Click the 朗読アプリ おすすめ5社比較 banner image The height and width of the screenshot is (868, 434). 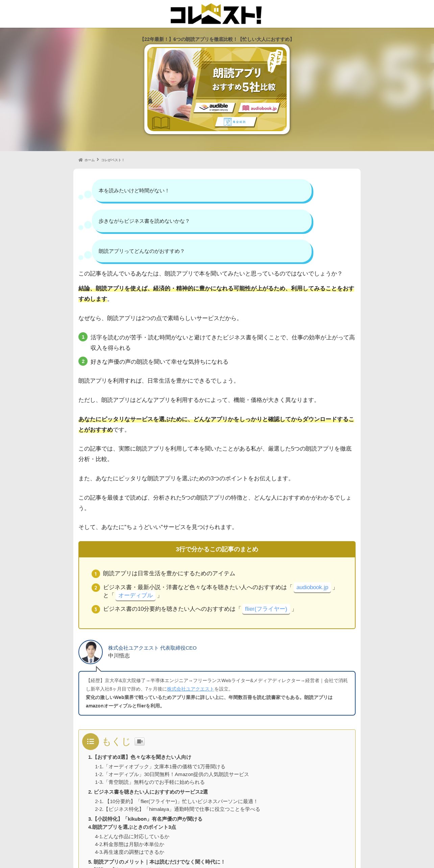(x=217, y=89)
